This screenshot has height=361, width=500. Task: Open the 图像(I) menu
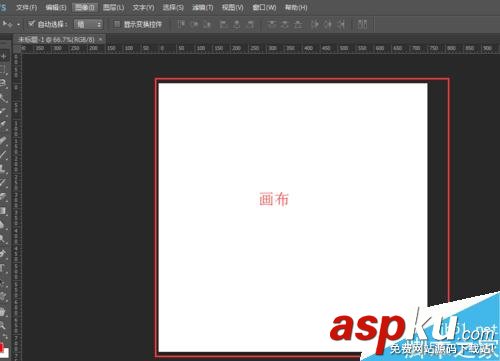click(85, 7)
